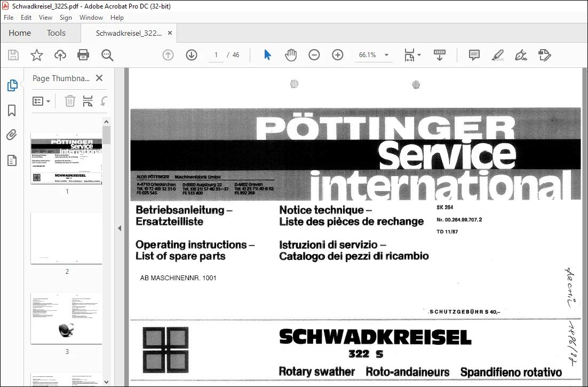The image size is (588, 387).
Task: Click the 'Operating instructions –' heading text
Action: tap(195, 245)
